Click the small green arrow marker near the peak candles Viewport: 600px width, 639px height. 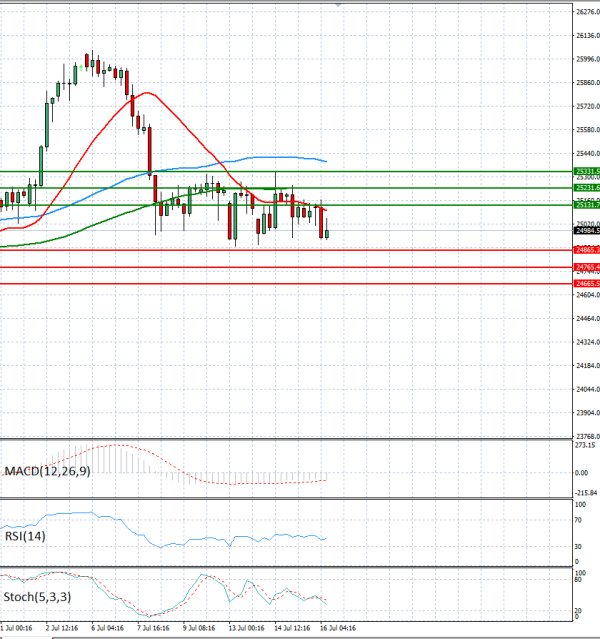[81, 68]
